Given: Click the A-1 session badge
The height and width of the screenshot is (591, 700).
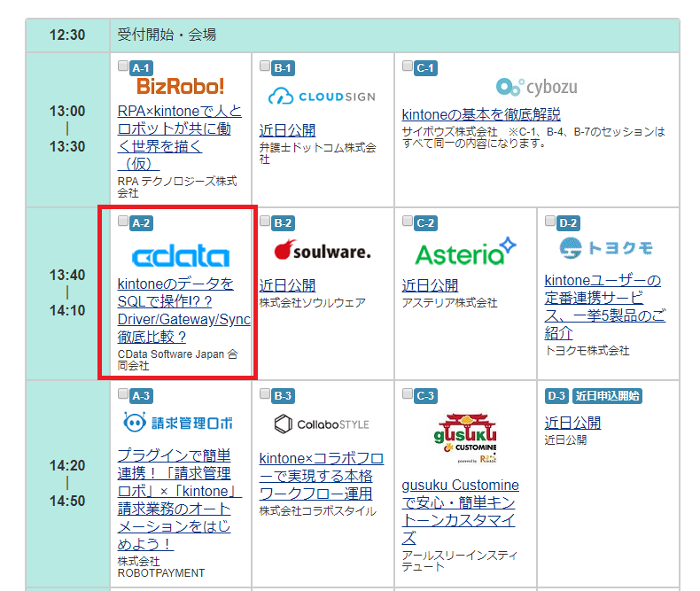Looking at the screenshot, I should tap(141, 68).
